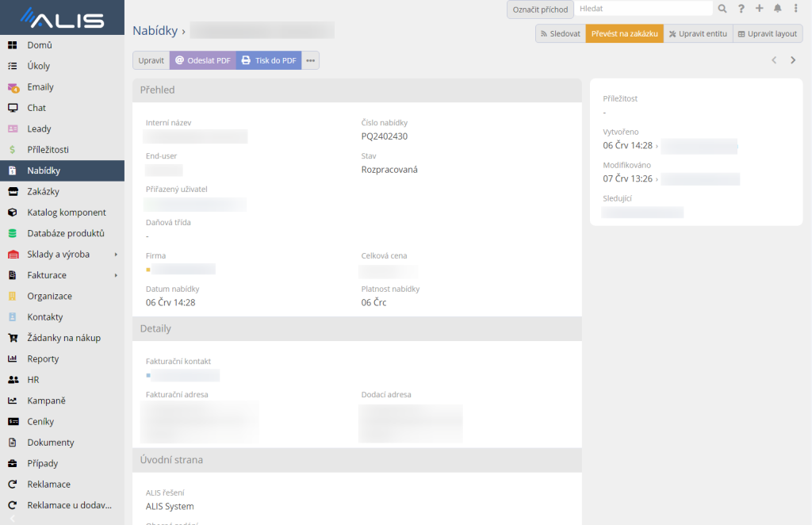The width and height of the screenshot is (812, 525).
Task: Click the plus quick-create icon
Action: (x=759, y=9)
